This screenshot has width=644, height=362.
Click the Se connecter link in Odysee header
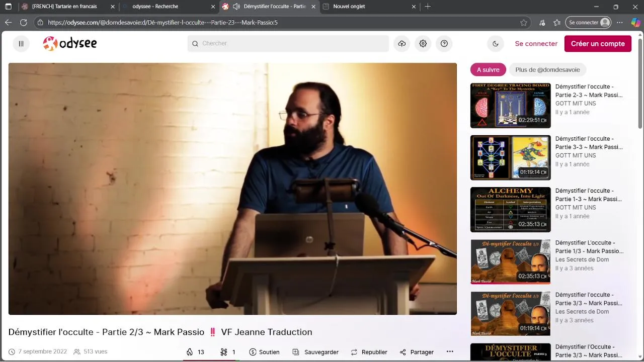(536, 44)
